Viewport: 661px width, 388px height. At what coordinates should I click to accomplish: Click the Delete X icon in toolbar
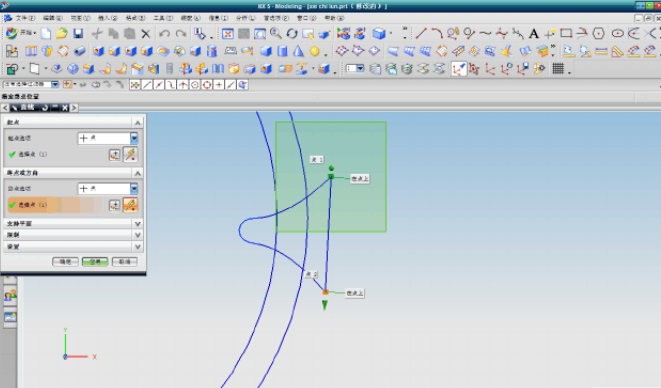tap(146, 34)
